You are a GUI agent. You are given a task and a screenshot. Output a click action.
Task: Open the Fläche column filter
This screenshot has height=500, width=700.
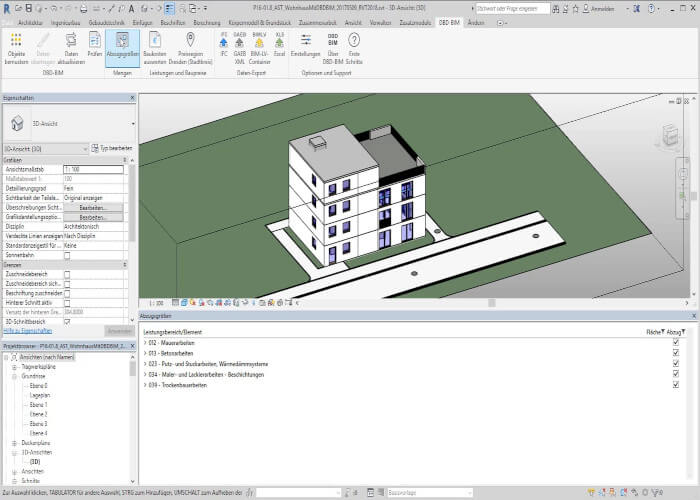coord(662,332)
